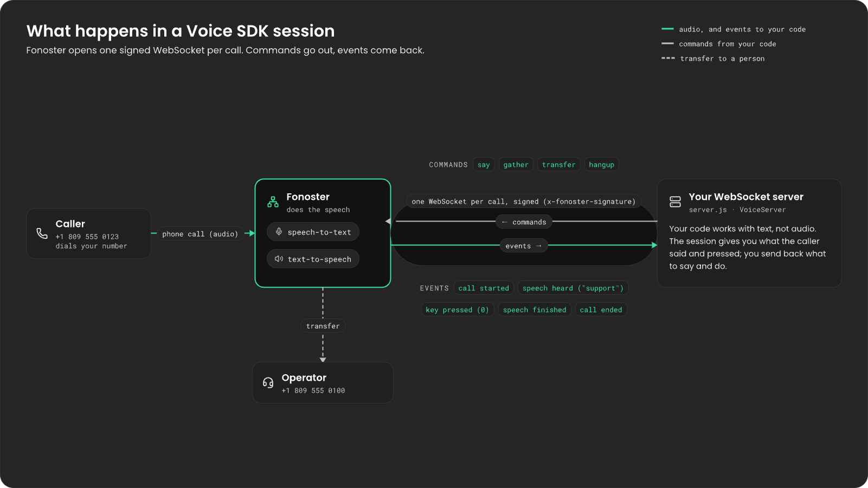Click the text-to-speech pill
The height and width of the screenshot is (488, 868).
coord(313,259)
